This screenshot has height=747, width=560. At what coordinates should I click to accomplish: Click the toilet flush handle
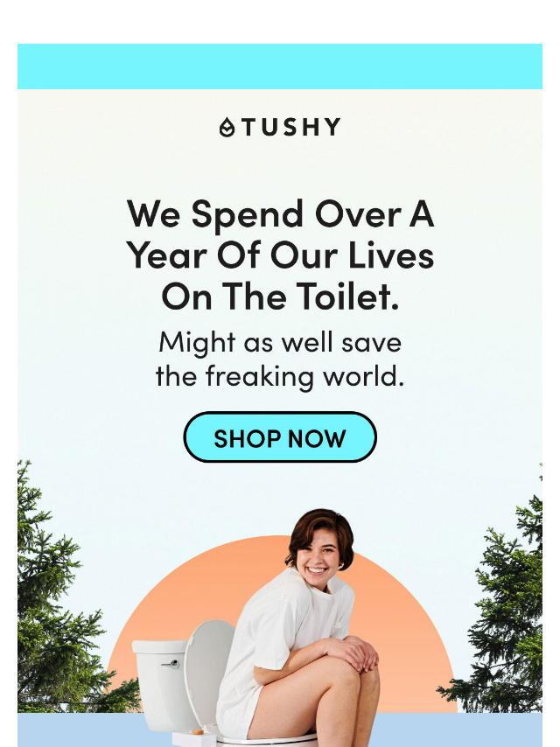point(170,663)
